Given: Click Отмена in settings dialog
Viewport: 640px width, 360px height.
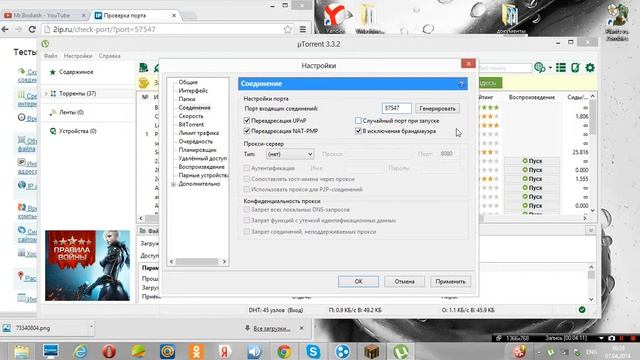Looking at the screenshot, I should (404, 282).
